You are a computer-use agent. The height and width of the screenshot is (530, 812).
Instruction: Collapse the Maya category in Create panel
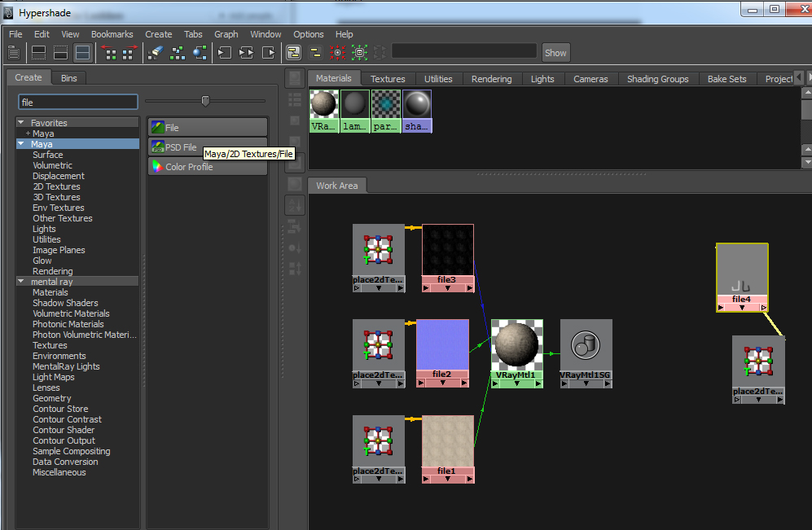point(20,143)
